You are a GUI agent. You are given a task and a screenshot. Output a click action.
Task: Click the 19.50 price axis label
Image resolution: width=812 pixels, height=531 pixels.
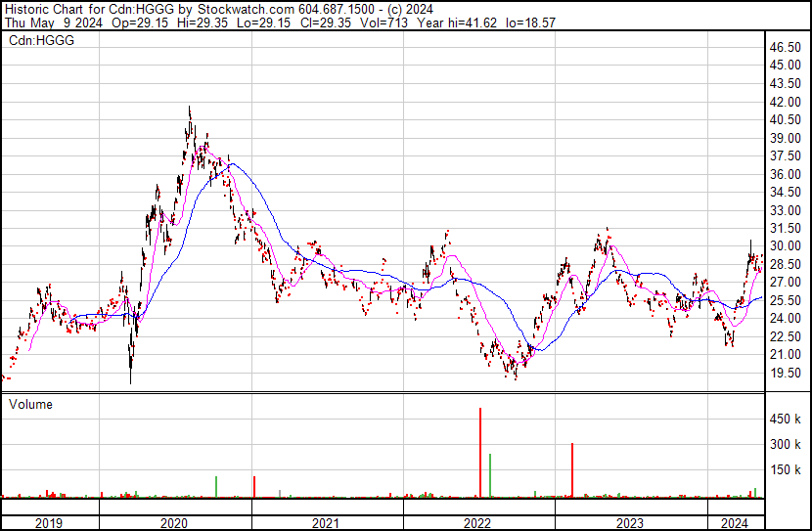coord(785,373)
